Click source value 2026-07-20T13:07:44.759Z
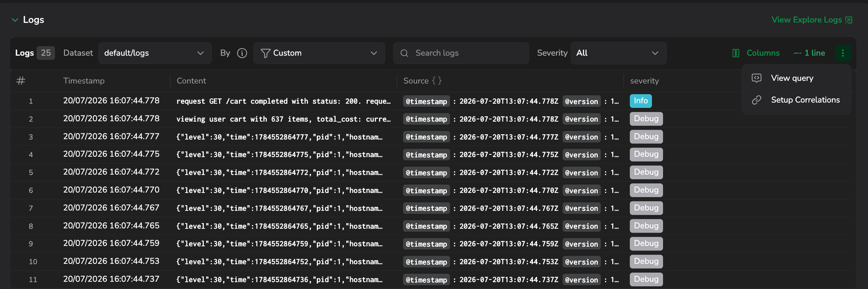Viewport: 868px width, 289px height. [x=509, y=244]
